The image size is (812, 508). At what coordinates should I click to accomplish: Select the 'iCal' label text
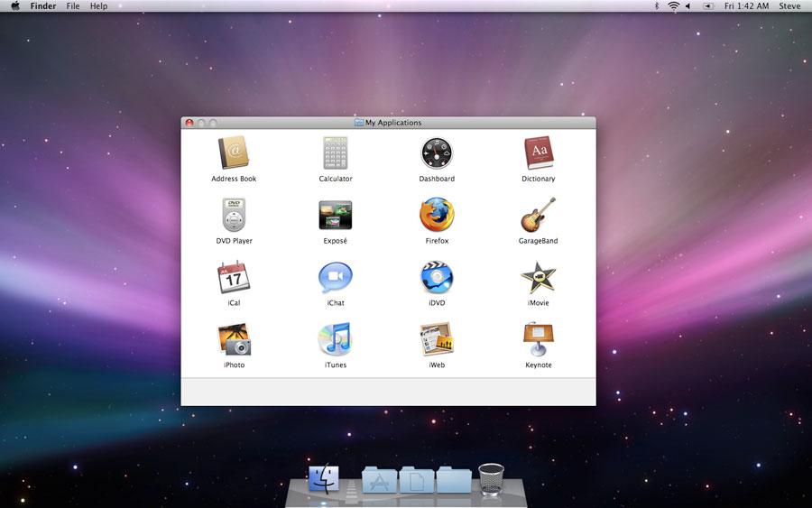point(234,303)
